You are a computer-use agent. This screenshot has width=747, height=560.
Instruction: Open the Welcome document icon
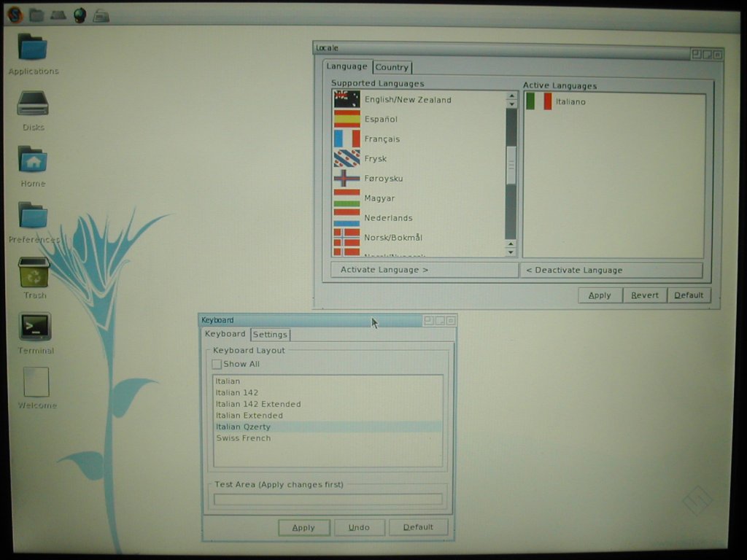(x=36, y=383)
